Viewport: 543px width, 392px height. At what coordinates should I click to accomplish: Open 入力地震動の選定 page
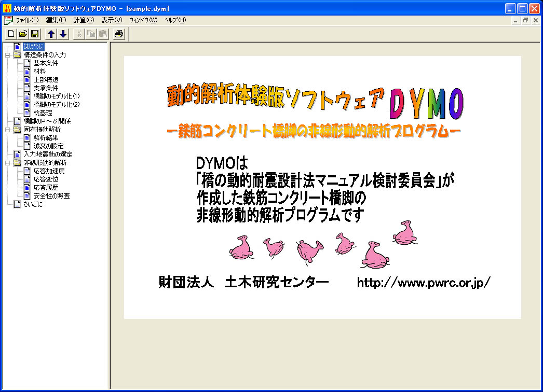pos(48,155)
